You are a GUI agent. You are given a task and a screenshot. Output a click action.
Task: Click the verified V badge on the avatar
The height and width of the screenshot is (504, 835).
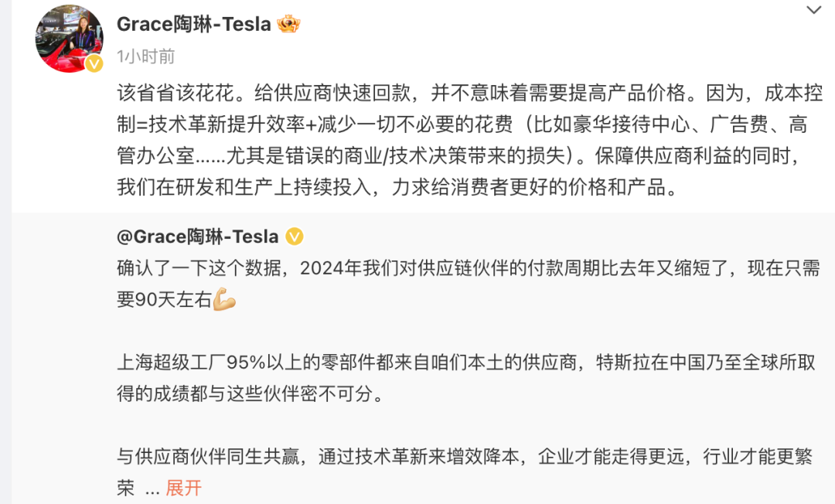click(94, 64)
